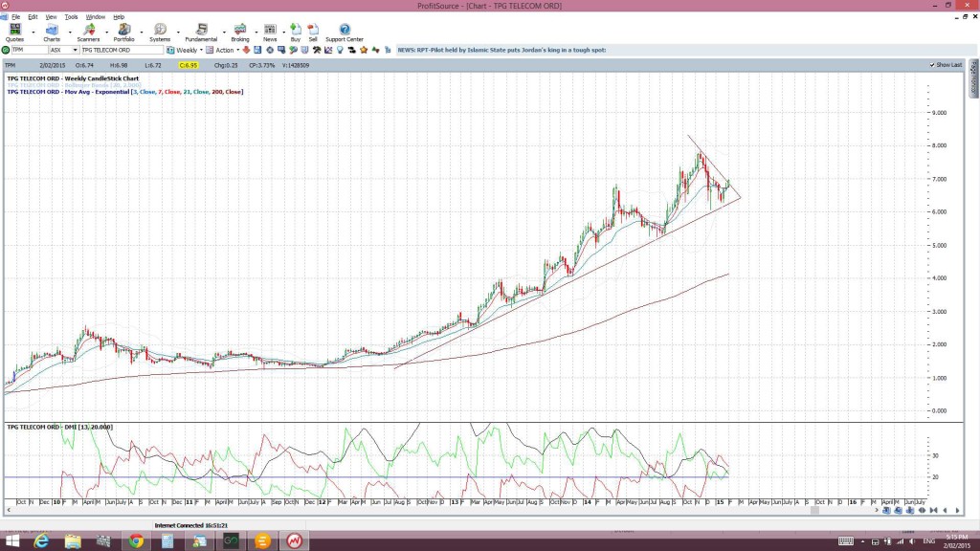
Task: Open the Window menu
Action: [95, 17]
